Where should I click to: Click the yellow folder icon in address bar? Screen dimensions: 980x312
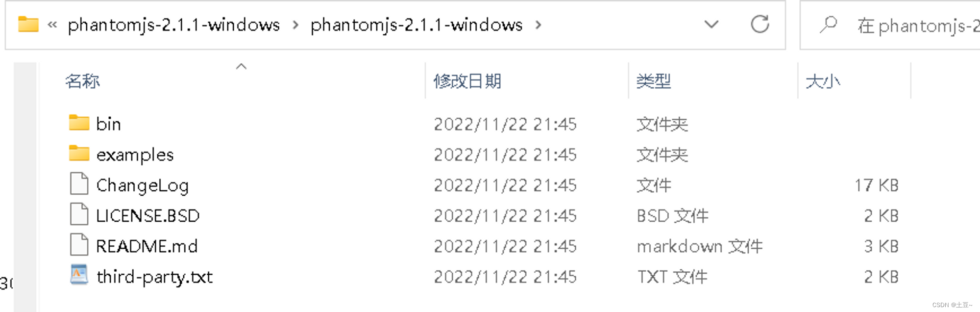click(28, 24)
